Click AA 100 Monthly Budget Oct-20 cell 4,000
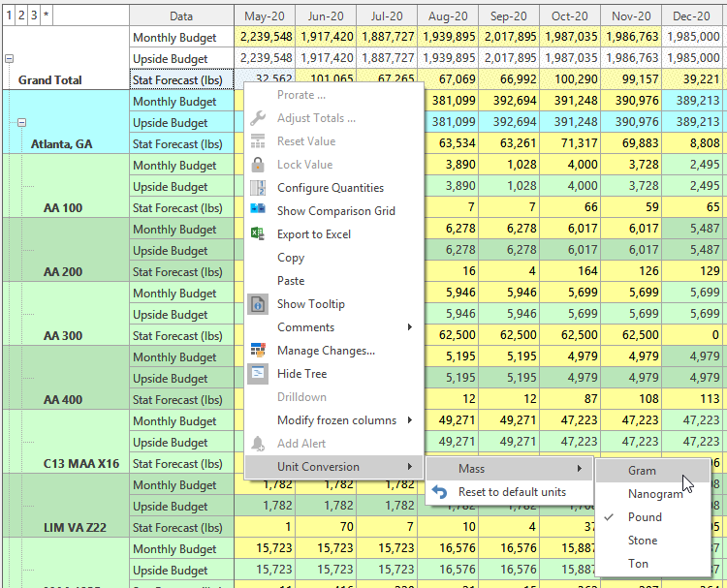The height and width of the screenshot is (588, 727). pyautogui.click(x=570, y=165)
